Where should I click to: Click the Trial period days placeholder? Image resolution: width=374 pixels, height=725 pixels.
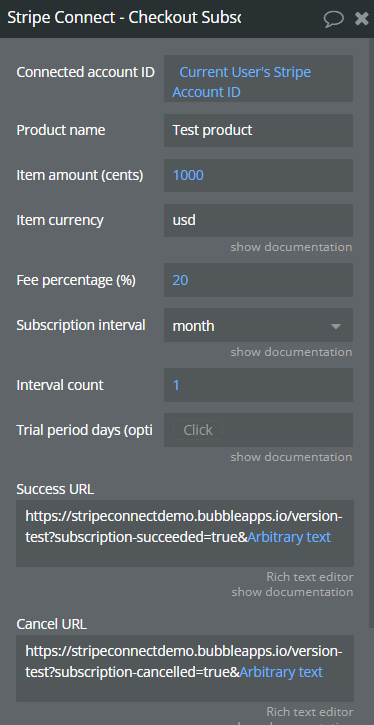(x=198, y=430)
